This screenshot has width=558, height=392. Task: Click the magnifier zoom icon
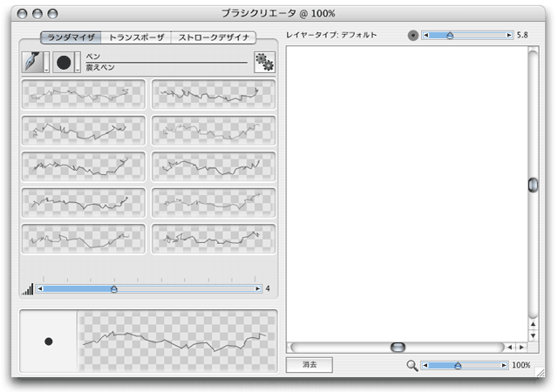click(x=412, y=366)
